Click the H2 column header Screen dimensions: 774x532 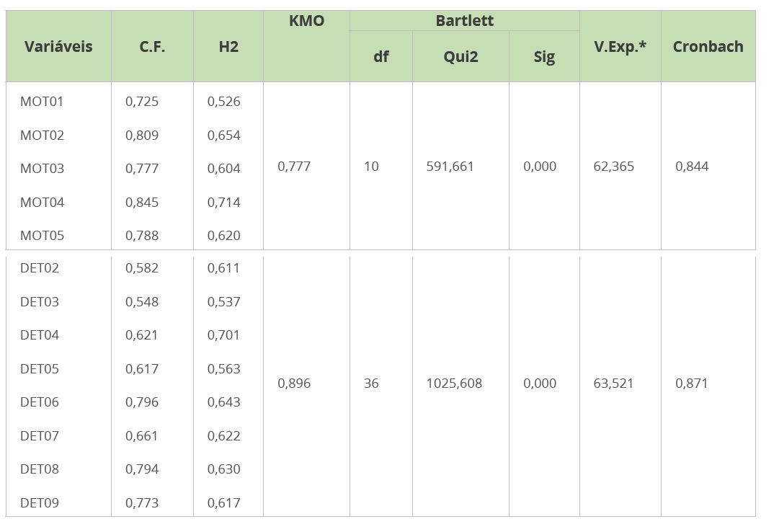click(x=228, y=47)
